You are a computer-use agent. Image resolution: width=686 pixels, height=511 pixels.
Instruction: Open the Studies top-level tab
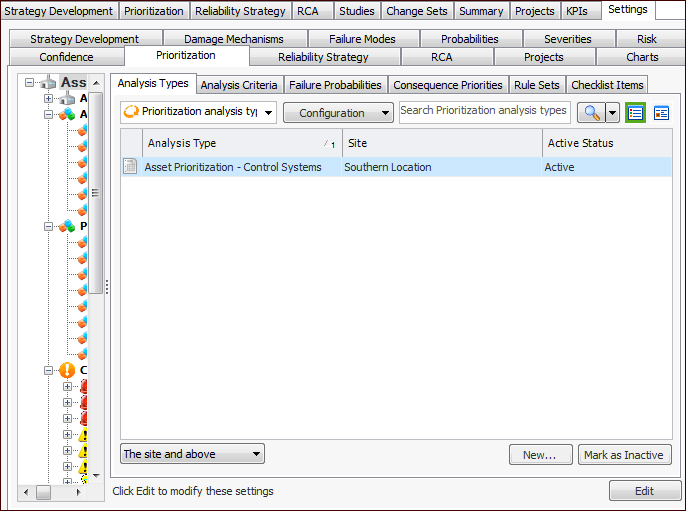click(x=357, y=11)
